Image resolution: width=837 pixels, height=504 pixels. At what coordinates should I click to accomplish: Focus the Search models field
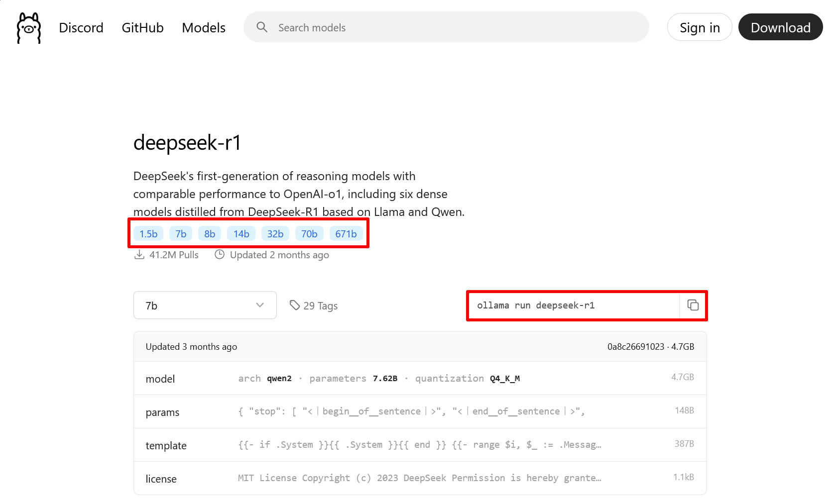pos(446,27)
